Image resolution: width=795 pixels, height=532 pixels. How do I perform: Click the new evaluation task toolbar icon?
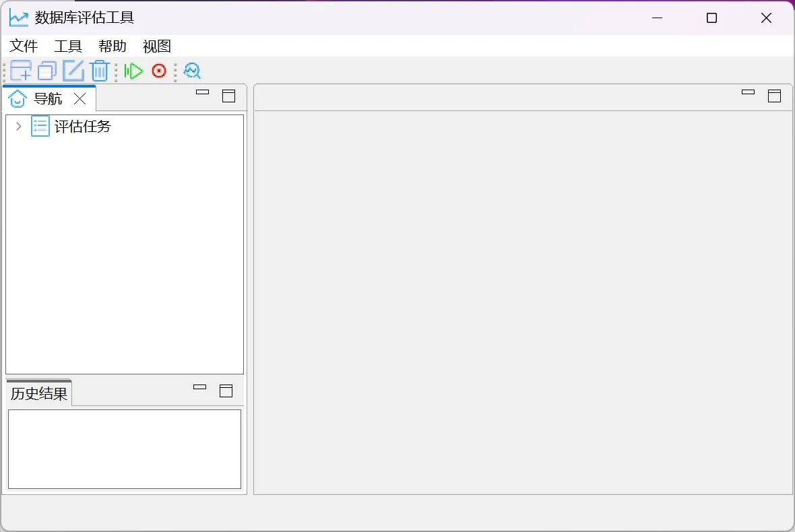[x=21, y=71]
